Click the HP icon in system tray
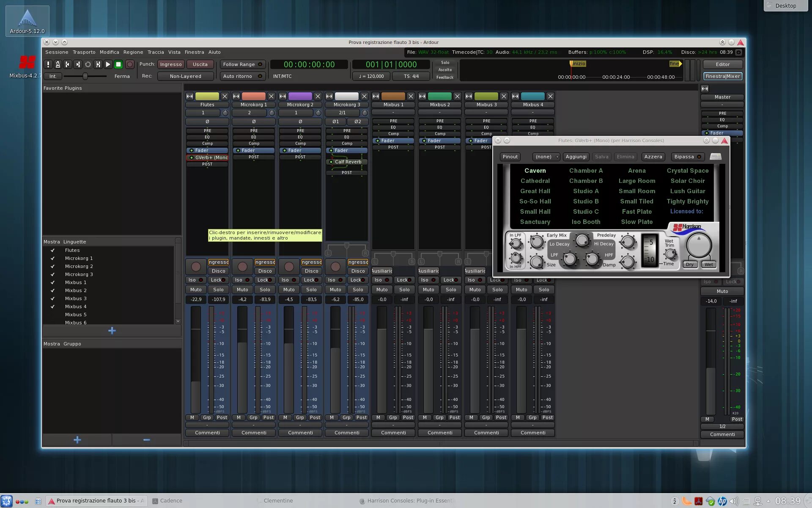 pyautogui.click(x=722, y=501)
